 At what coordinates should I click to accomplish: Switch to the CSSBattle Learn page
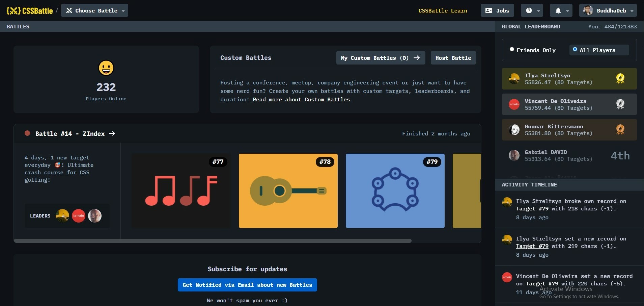coord(442,10)
